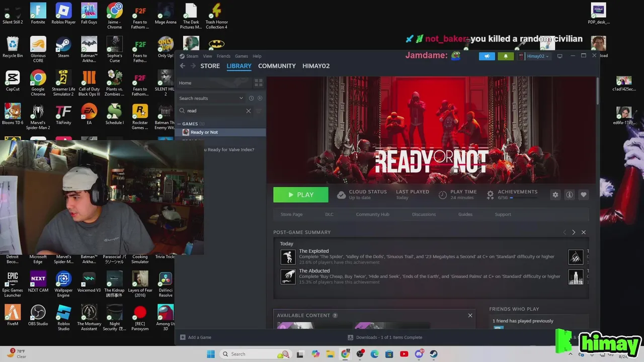Open Recycle Bin on desktop
Screen dimensions: 644x362
(x=13, y=47)
